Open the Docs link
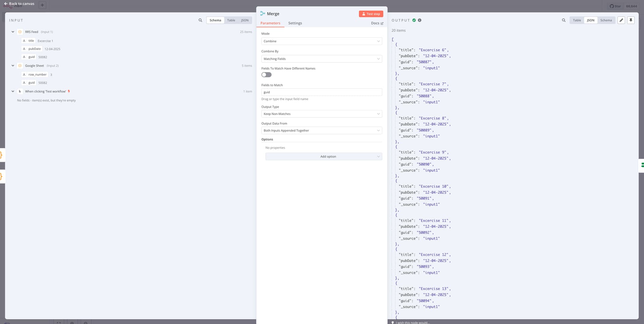 (x=377, y=23)
